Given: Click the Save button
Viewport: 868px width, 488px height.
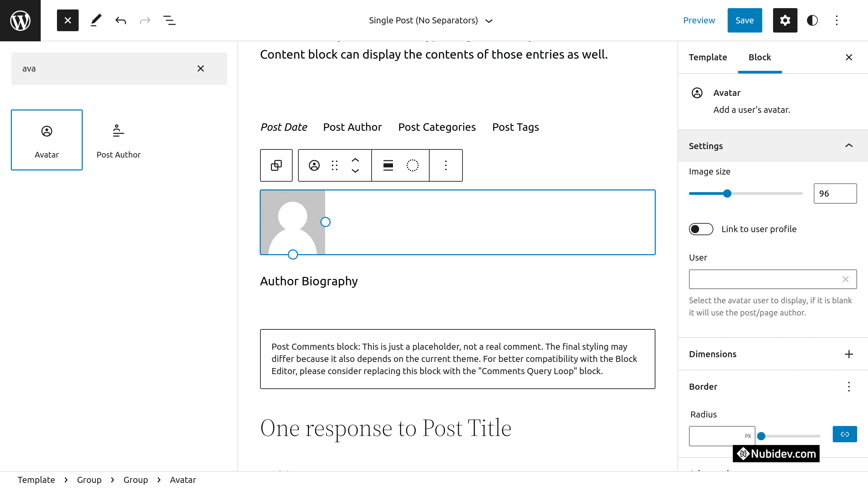Looking at the screenshot, I should pyautogui.click(x=744, y=20).
